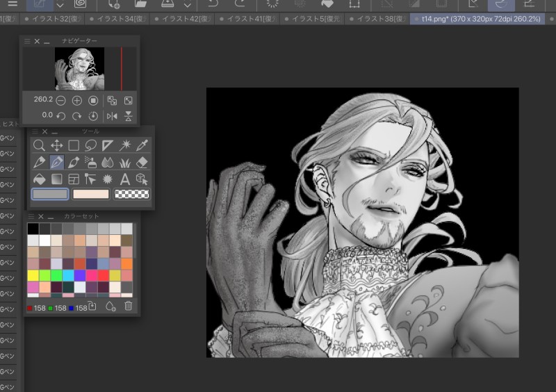Click the Navigator zoom out button
This screenshot has height=392, width=556.
point(61,100)
